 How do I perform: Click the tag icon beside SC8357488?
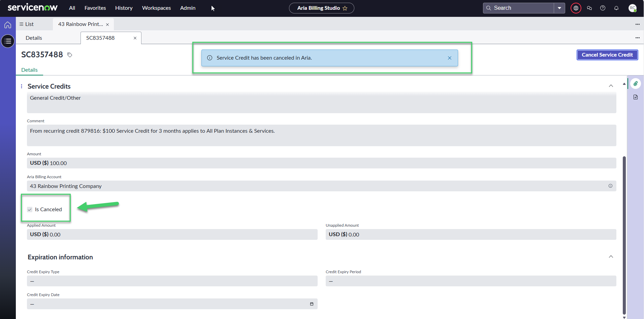tap(70, 55)
